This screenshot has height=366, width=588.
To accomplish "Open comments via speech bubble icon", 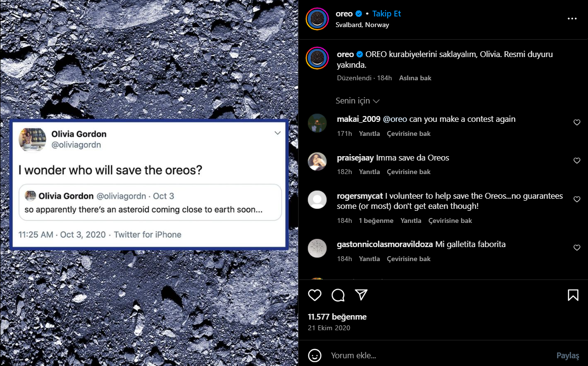I will [x=338, y=295].
